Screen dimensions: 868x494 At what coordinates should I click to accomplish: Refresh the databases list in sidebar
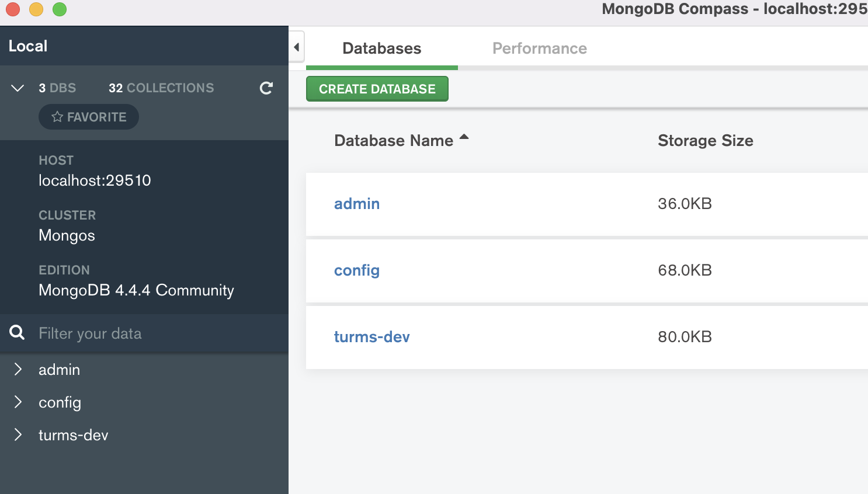[x=266, y=88]
